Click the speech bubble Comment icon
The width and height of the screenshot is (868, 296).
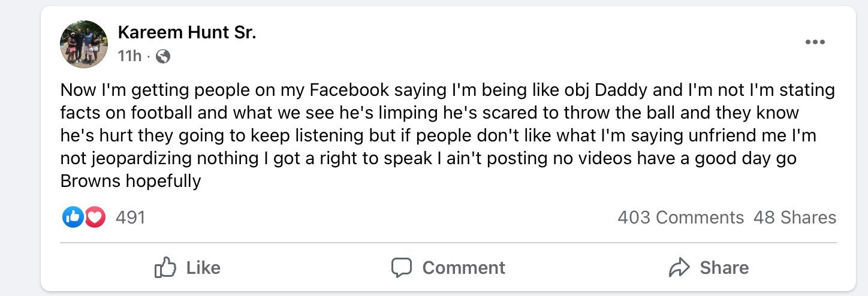[402, 267]
